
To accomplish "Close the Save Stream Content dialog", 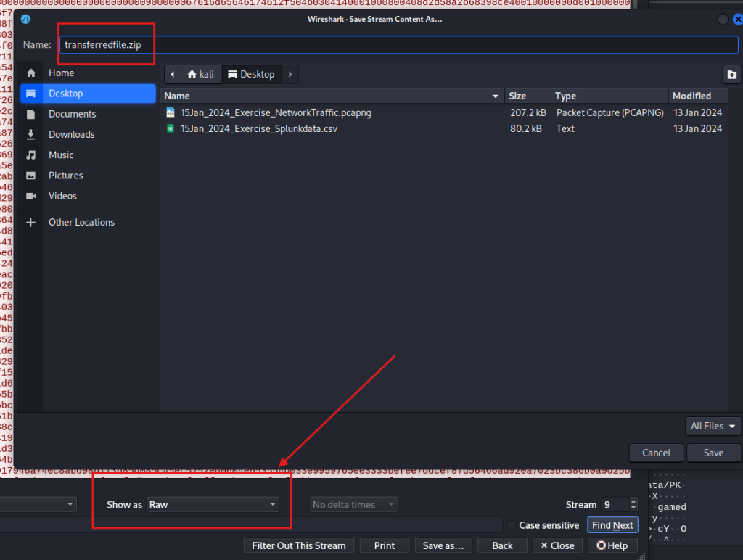I will pyautogui.click(x=737, y=20).
